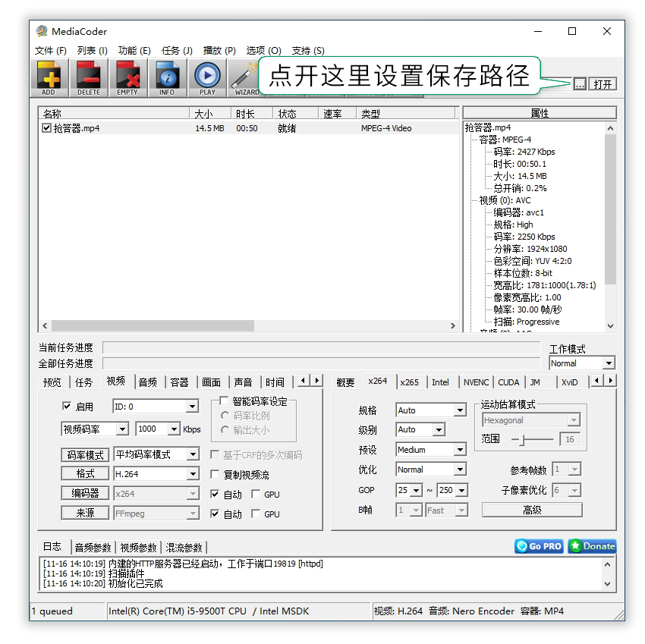
Task: Launch the WIZARD toolbar icon
Action: pos(245,77)
